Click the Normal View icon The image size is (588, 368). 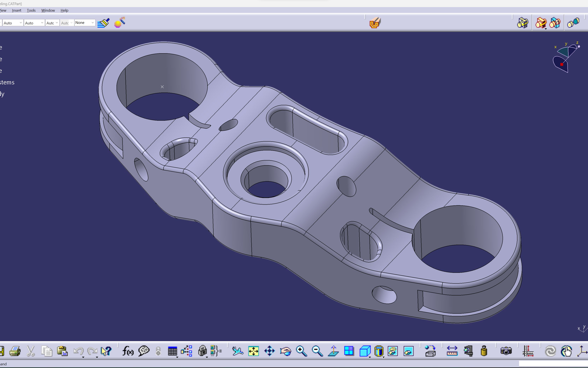point(333,351)
